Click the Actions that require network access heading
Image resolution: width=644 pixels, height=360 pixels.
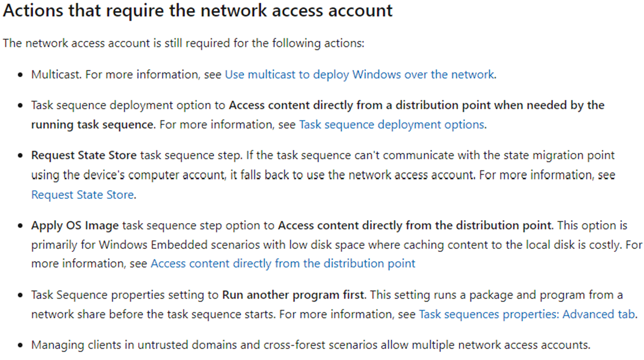tap(197, 11)
